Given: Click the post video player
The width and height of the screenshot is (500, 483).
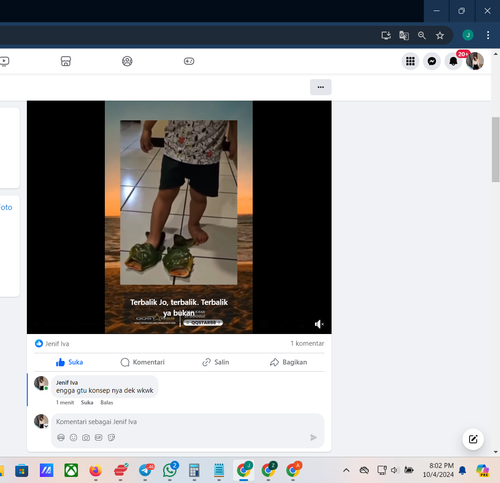Looking at the screenshot, I should 179,217.
